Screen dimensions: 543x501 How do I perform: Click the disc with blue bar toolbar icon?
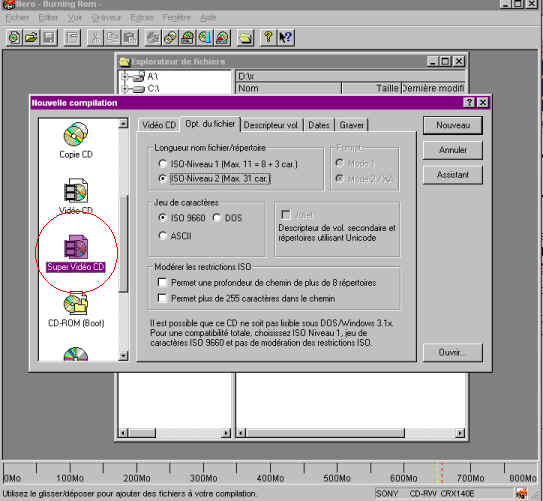click(x=205, y=37)
